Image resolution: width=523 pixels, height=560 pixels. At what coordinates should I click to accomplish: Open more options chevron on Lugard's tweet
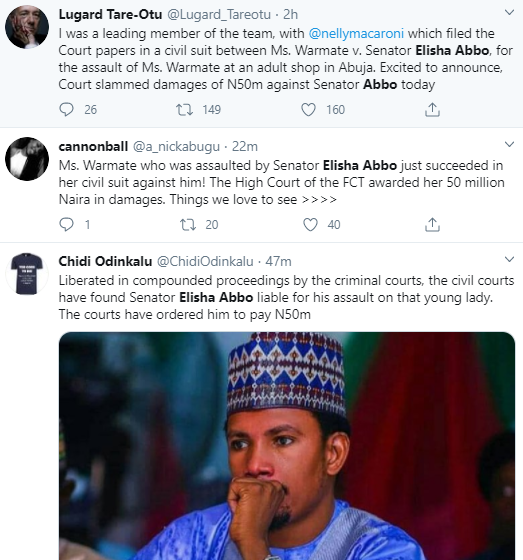509,12
